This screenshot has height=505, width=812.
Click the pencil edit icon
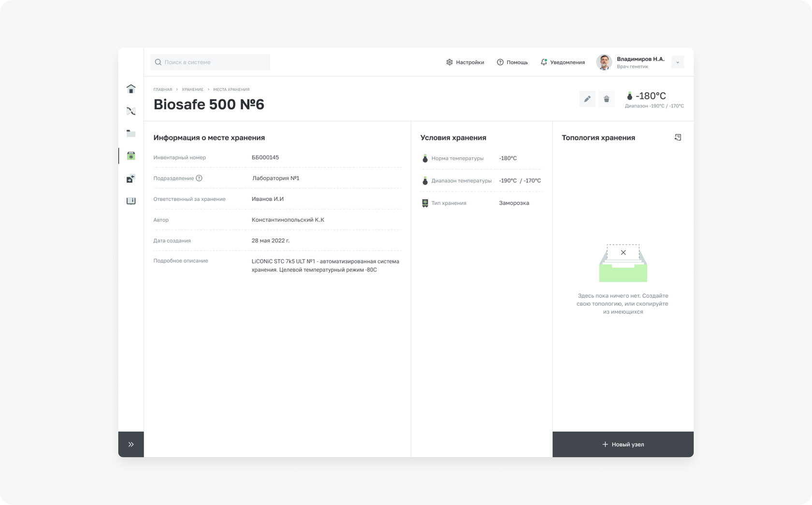[587, 99]
